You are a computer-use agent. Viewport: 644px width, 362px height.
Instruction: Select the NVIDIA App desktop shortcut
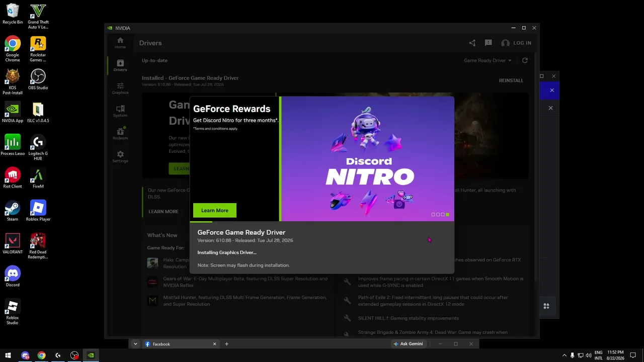tap(13, 113)
